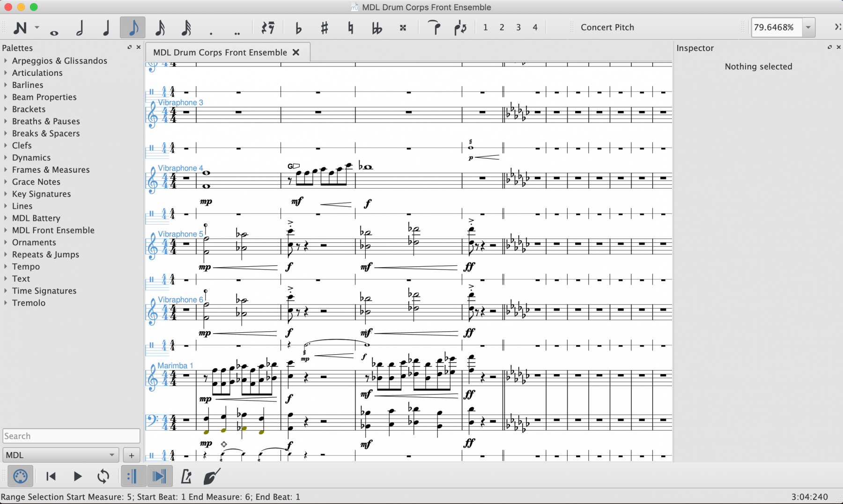Undock the Inspector panel
The image size is (843, 504).
click(829, 47)
